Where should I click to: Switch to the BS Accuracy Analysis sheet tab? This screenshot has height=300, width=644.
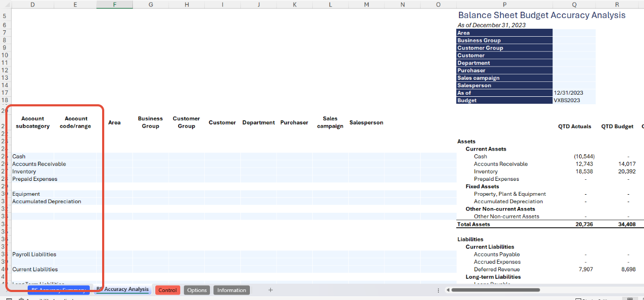point(122,289)
